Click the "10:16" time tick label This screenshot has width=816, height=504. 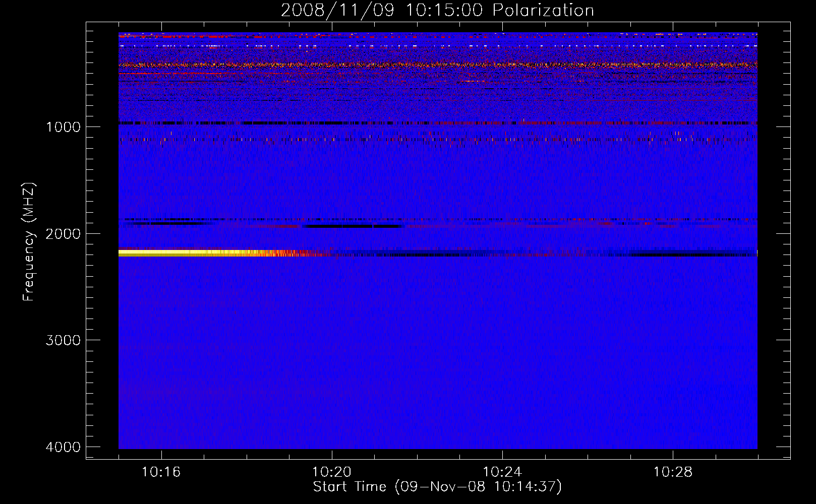click(161, 472)
